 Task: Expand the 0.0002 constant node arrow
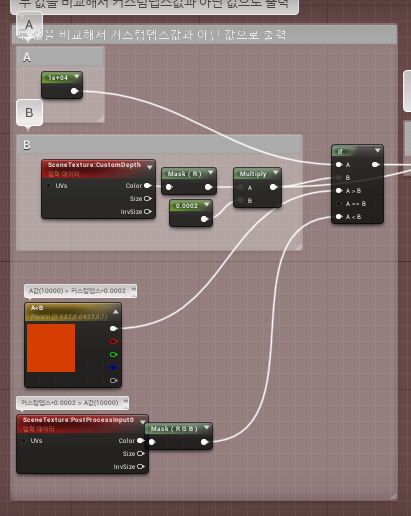[206, 204]
